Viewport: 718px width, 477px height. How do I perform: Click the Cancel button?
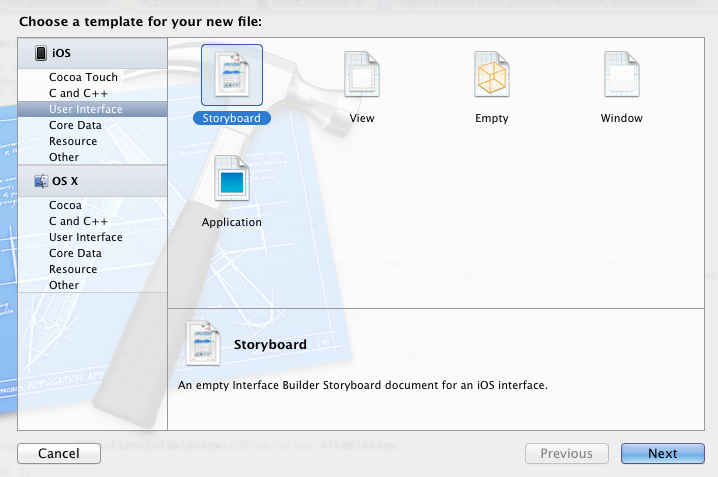coord(59,453)
